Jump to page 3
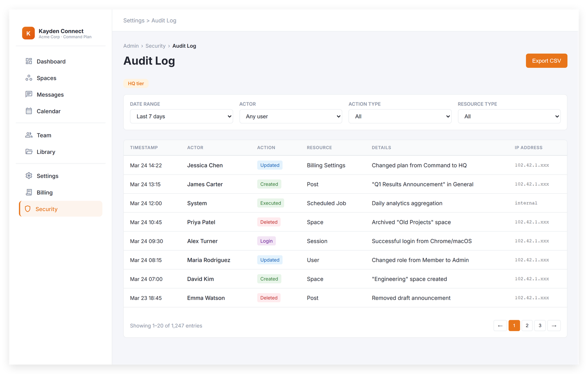The image size is (588, 374). click(540, 325)
